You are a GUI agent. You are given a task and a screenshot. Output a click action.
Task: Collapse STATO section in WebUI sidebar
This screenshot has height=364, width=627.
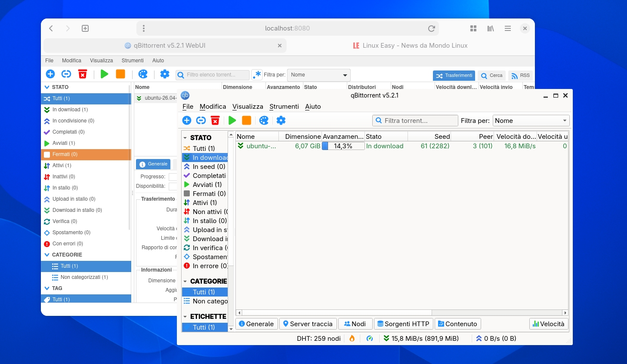click(x=47, y=87)
